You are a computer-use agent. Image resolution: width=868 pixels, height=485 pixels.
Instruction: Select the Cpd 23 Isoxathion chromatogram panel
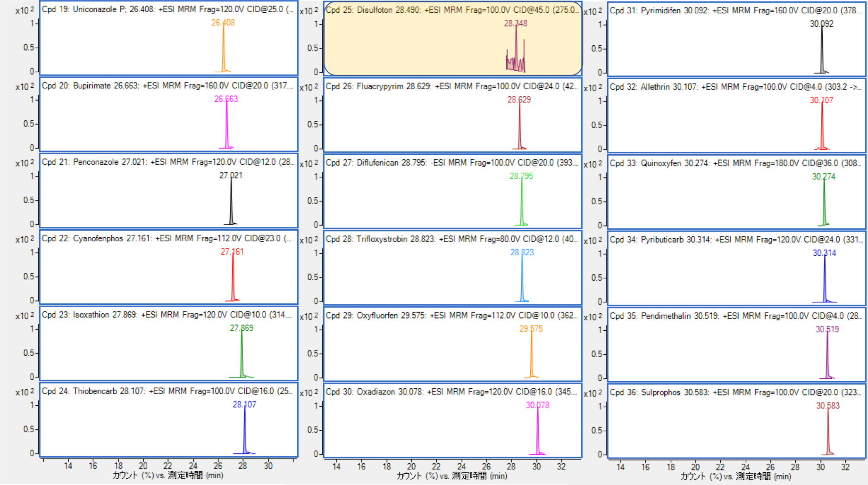[168, 343]
